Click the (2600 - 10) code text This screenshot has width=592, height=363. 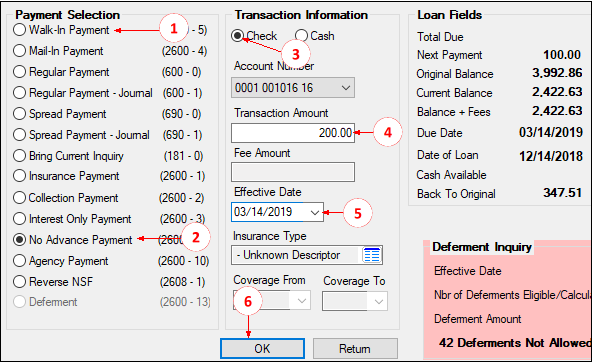pyautogui.click(x=183, y=261)
